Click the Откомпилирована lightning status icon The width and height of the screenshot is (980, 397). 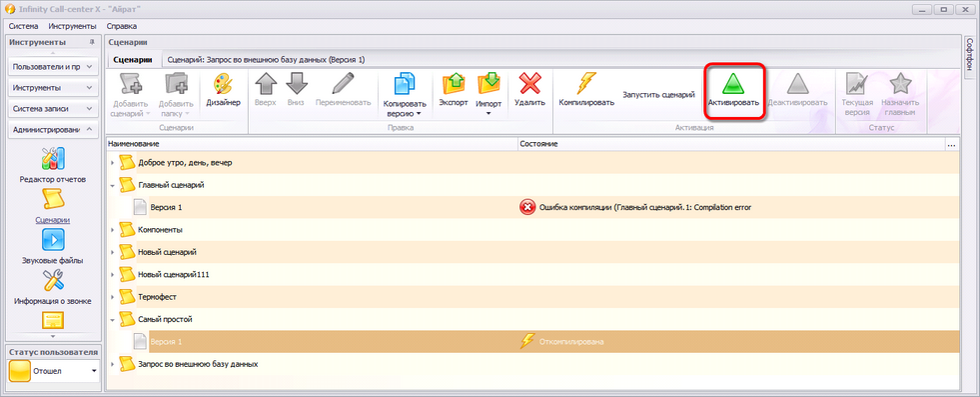pos(527,341)
